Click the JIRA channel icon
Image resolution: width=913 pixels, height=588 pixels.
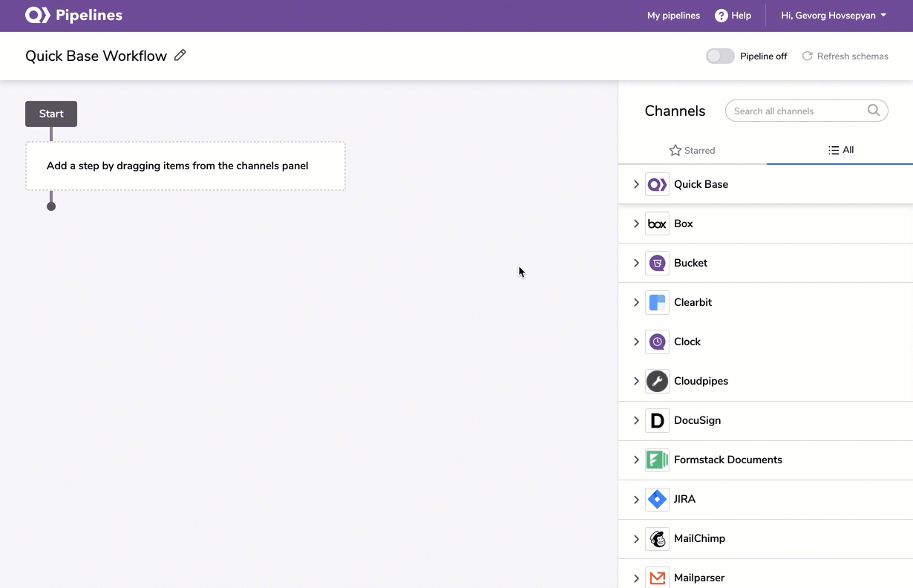(x=657, y=499)
